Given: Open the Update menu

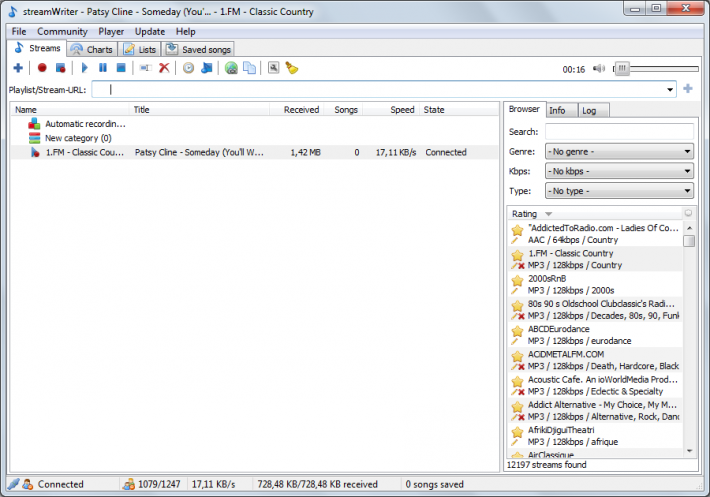Looking at the screenshot, I should click(x=150, y=32).
